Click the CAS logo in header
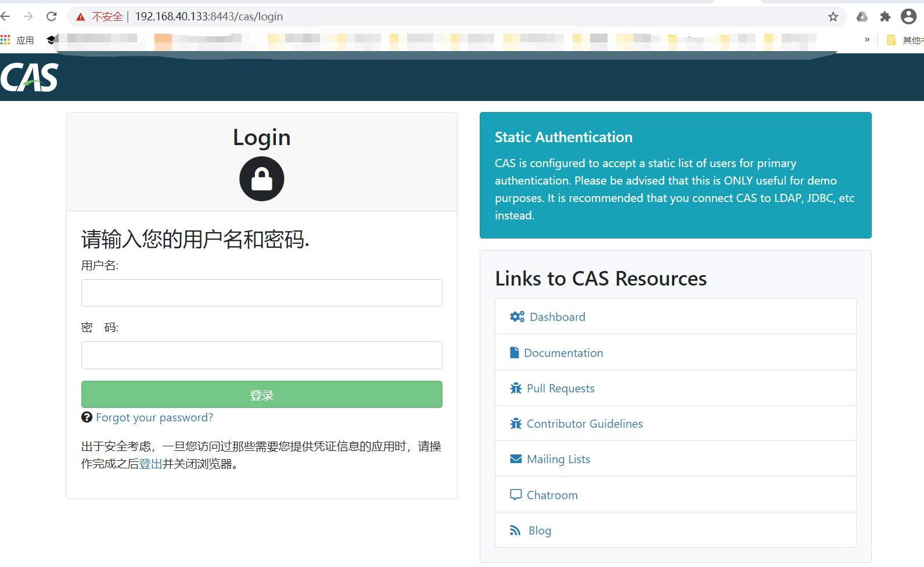The height and width of the screenshot is (567, 924). click(30, 77)
